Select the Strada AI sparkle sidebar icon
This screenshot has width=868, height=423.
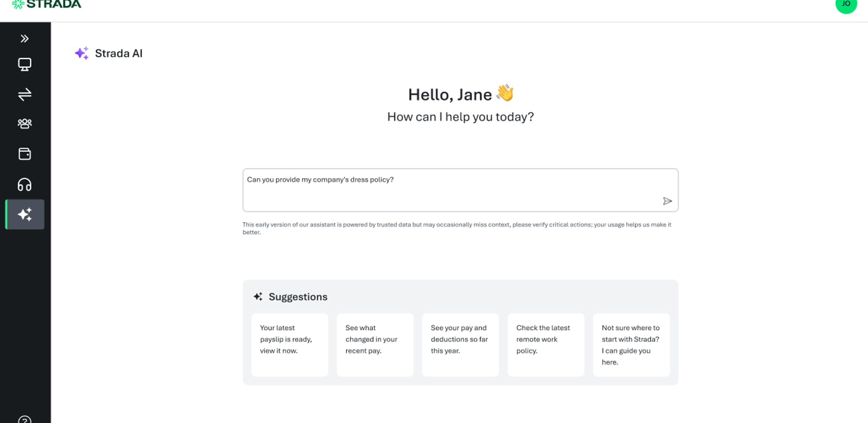[x=25, y=214]
